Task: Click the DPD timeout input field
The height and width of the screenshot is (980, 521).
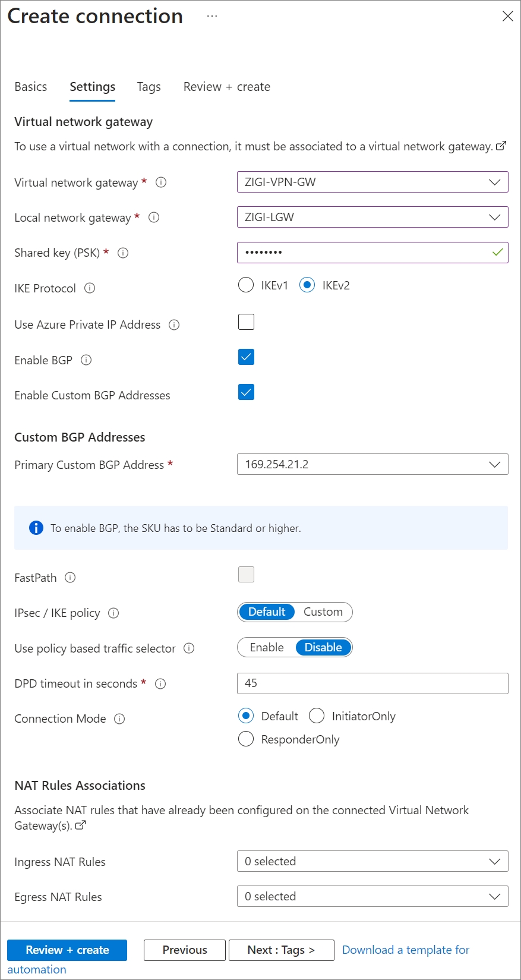Action: [372, 683]
